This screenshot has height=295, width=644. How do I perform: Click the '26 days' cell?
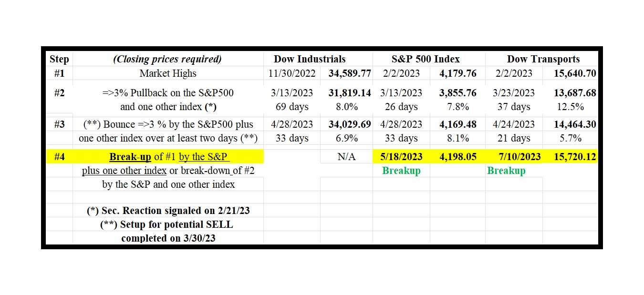coord(401,107)
